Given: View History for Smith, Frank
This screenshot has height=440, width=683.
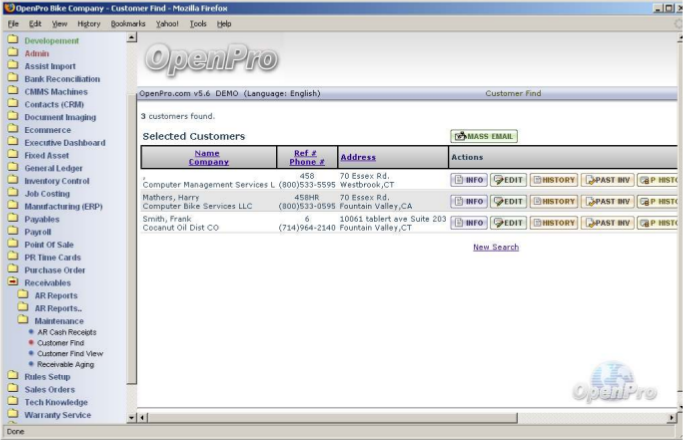Looking at the screenshot, I should [x=553, y=223].
